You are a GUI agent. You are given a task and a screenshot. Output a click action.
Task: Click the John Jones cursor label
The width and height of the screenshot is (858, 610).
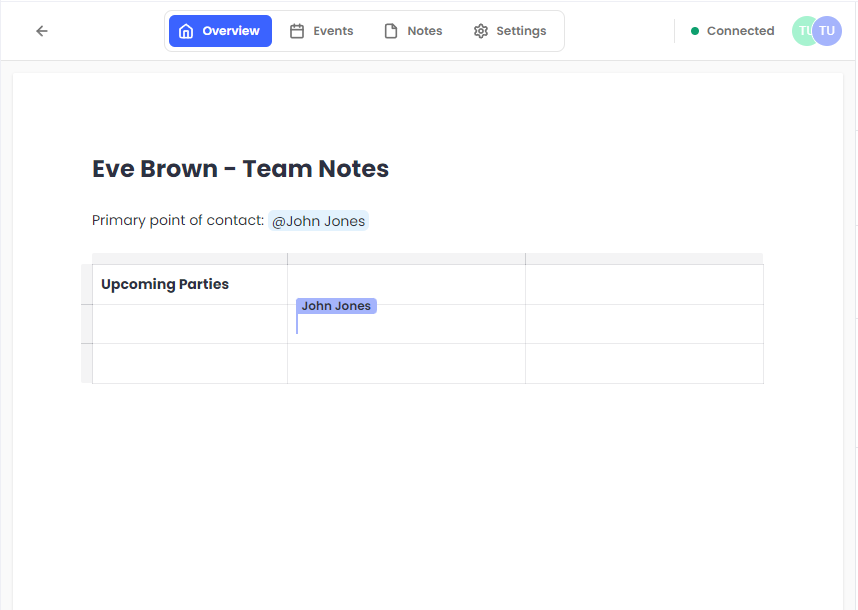pos(336,306)
